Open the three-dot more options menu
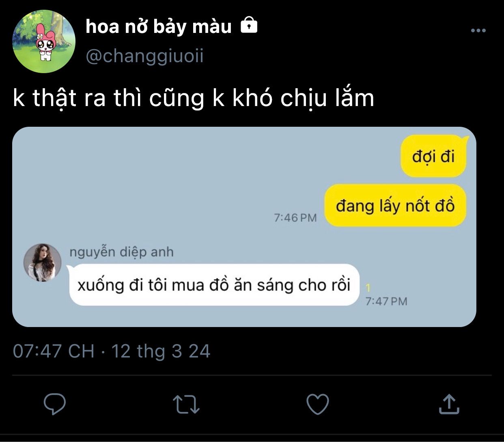This screenshot has height=442, width=504. coord(478,30)
